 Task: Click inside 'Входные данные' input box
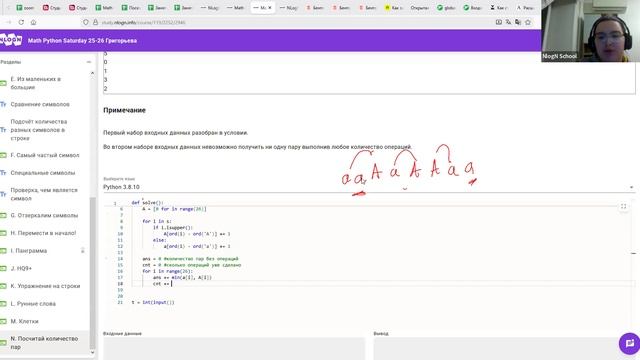coord(234,349)
